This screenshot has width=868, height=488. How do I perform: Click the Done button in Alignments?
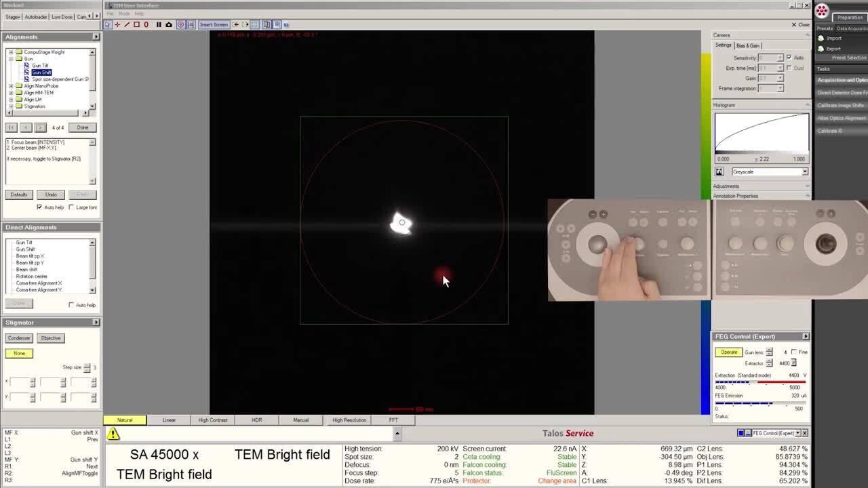[82, 127]
